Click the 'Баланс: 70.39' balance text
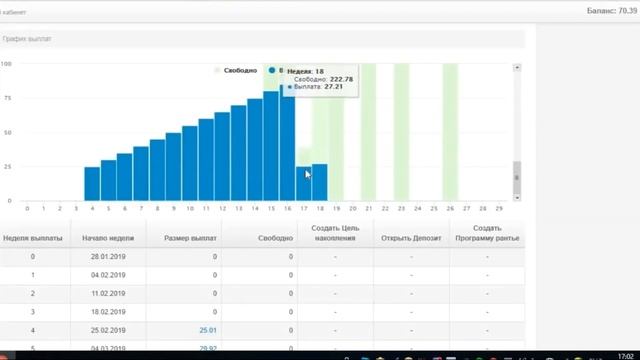Screen dimensions: 640x360 click(612, 11)
